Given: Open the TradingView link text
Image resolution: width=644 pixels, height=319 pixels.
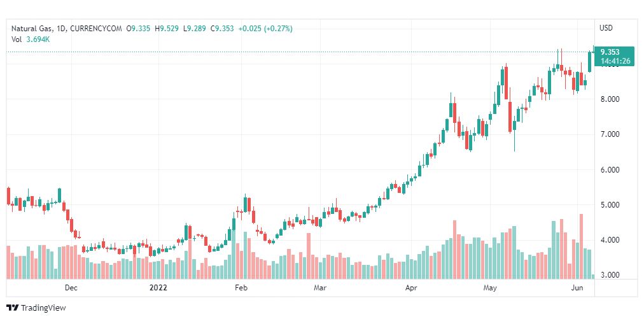Looking at the screenshot, I should click(43, 308).
